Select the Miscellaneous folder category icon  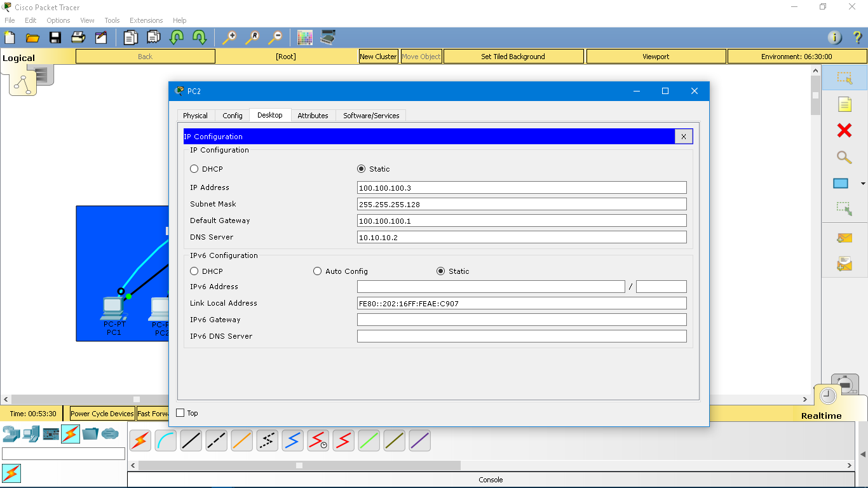pyautogui.click(x=90, y=434)
